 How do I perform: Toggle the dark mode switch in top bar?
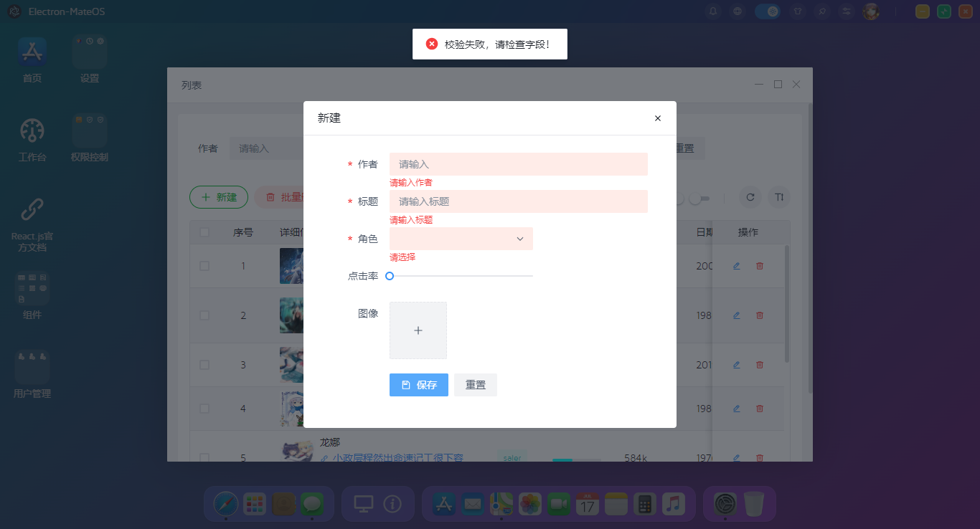click(767, 11)
